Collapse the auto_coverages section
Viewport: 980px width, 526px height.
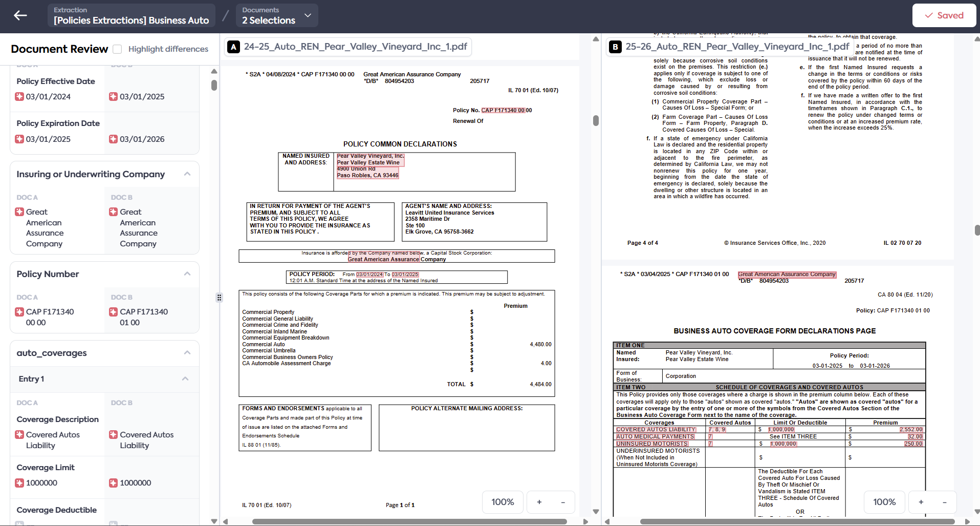click(x=187, y=353)
